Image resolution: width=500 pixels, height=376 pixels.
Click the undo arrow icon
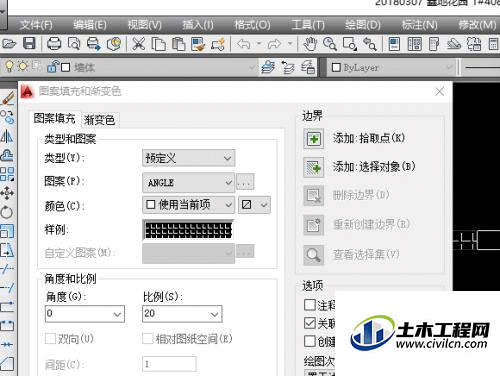coord(244,44)
